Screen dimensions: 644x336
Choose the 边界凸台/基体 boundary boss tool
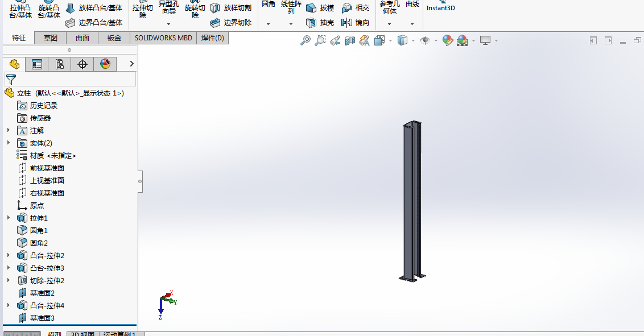pyautogui.click(x=94, y=23)
